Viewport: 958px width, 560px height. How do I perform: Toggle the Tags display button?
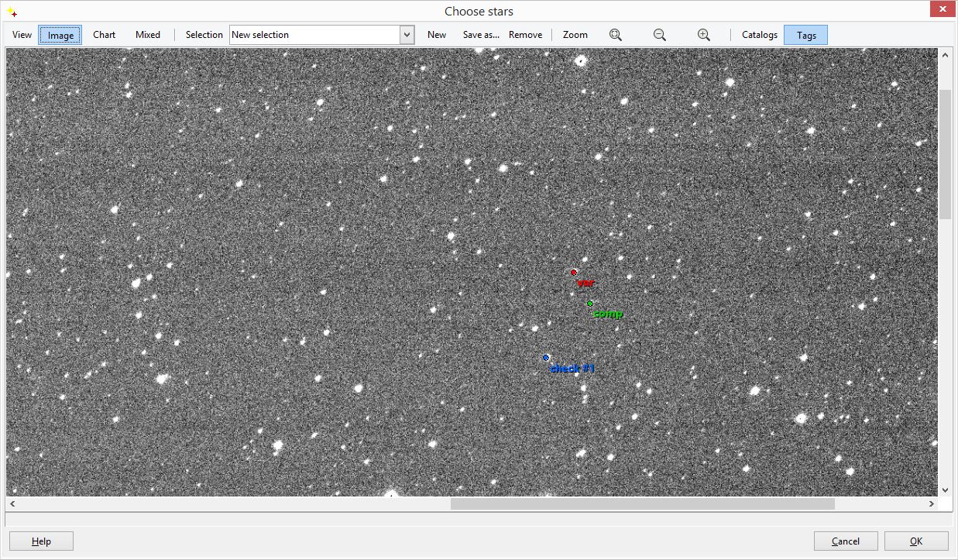click(805, 35)
